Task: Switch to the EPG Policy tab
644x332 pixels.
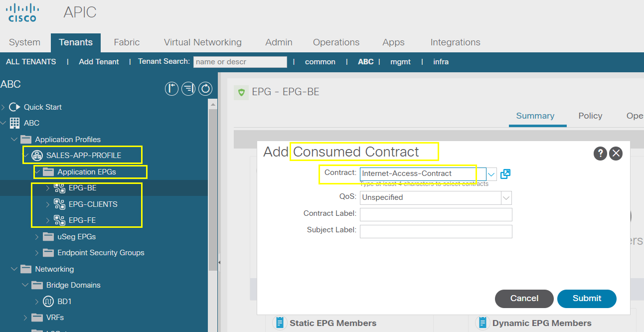Action: tap(590, 116)
